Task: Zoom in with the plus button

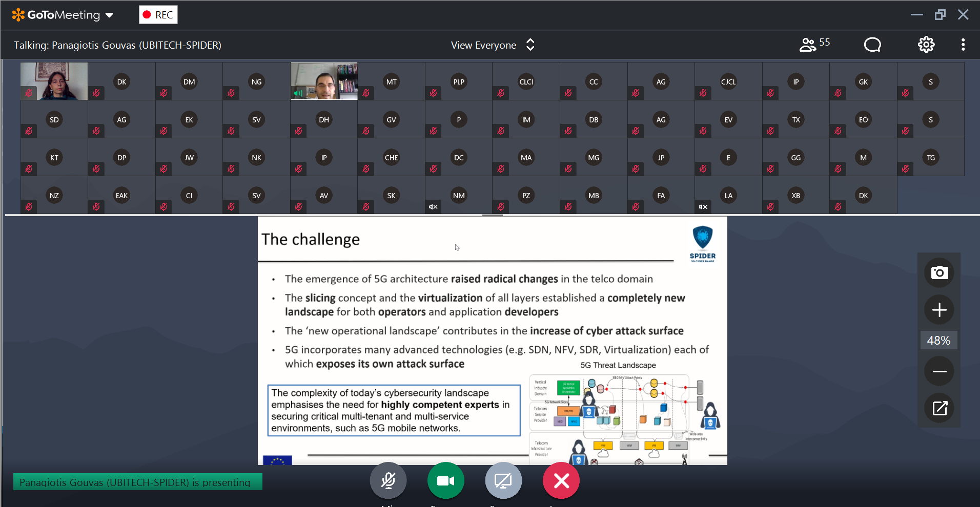Action: tap(939, 310)
